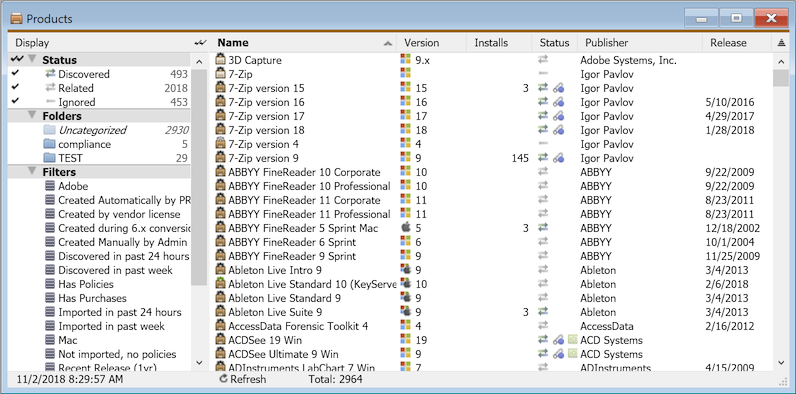This screenshot has height=394, width=796.
Task: Click the 11/2/2018 8:29:57 AM timestamp
Action: 70,379
